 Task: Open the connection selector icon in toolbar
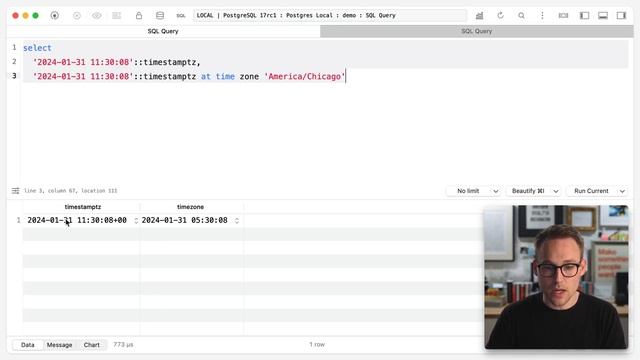[x=54, y=16]
